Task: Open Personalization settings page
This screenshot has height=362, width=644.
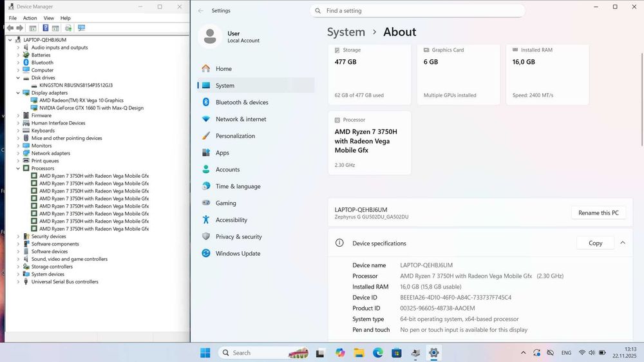Action: point(256,136)
